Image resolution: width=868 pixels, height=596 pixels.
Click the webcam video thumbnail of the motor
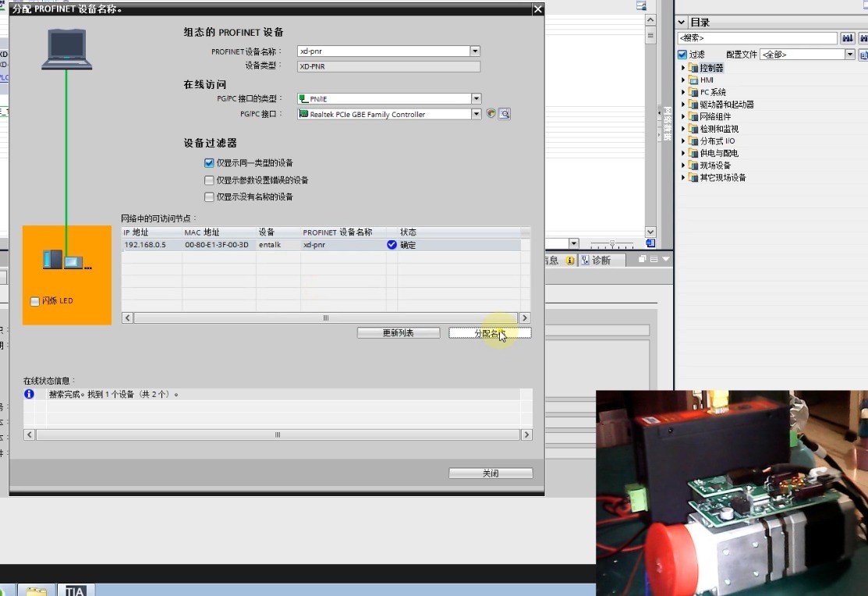732,493
